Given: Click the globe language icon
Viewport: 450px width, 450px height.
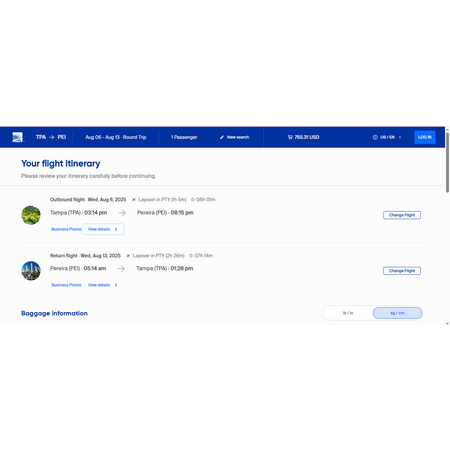Looking at the screenshot, I should click(375, 137).
